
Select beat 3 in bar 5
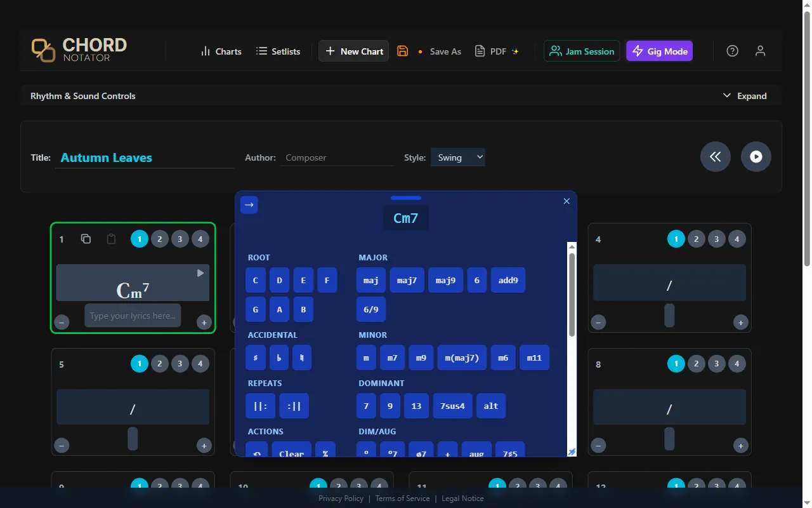click(x=180, y=363)
